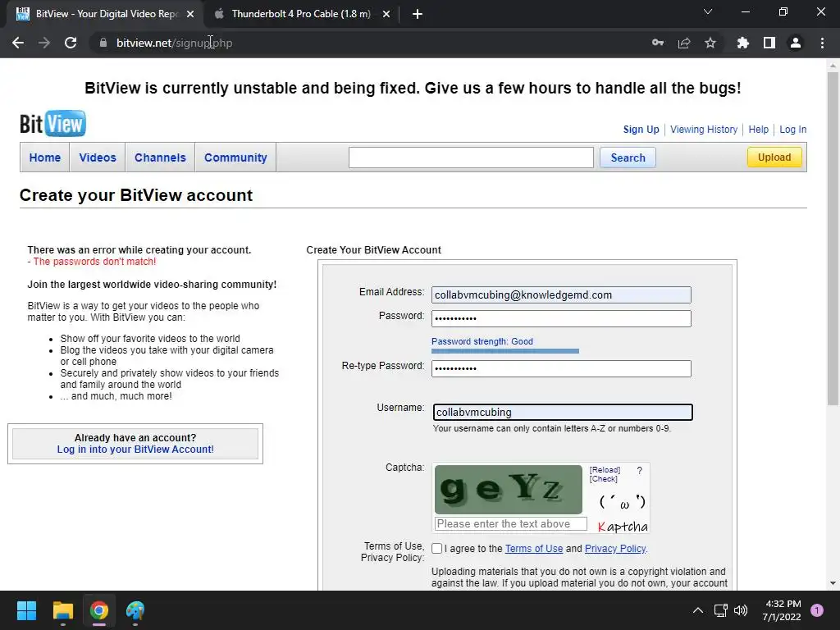
Task: Open the Chrome profile avatar icon
Action: (x=796, y=43)
